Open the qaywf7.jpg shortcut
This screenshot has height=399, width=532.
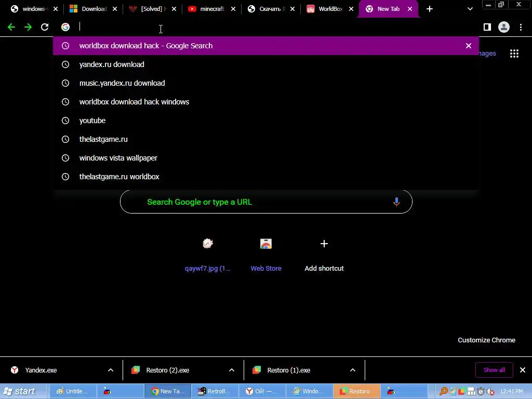tap(207, 255)
